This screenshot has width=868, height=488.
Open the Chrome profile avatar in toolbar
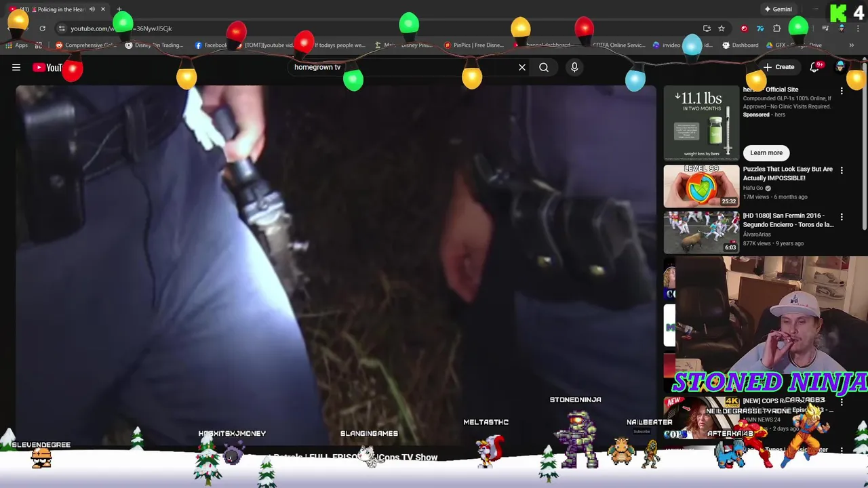[x=842, y=28]
